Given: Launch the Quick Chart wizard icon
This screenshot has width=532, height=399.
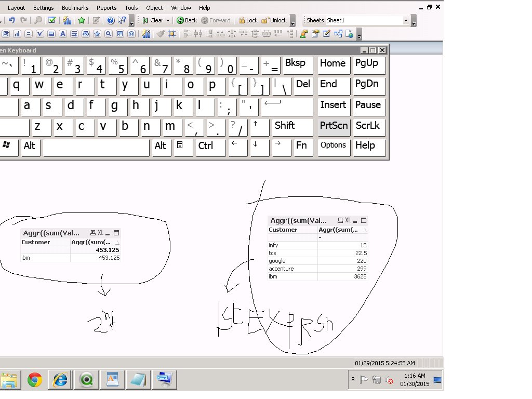Looking at the screenshot, I should point(67,20).
